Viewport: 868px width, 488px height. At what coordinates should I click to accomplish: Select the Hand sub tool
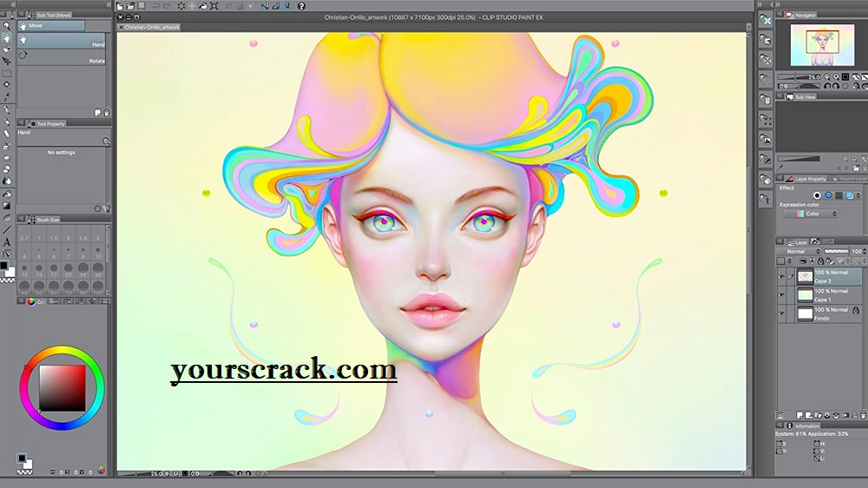[62, 43]
